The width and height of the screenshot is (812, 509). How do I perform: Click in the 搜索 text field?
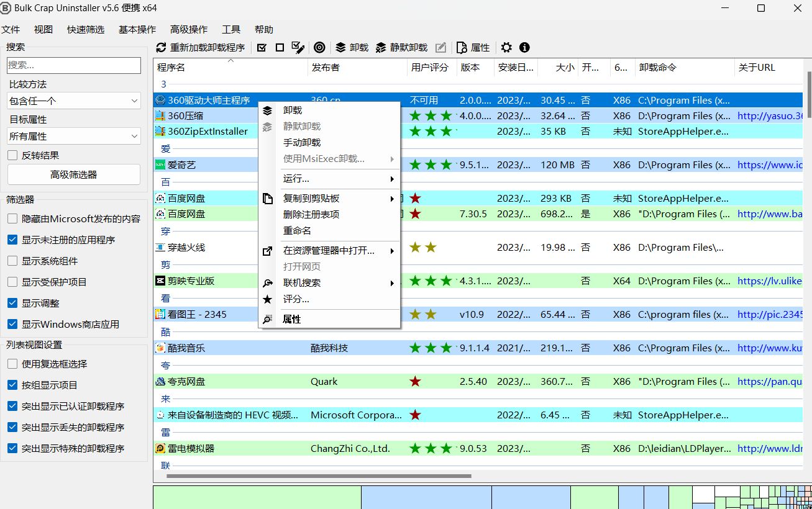coord(74,65)
